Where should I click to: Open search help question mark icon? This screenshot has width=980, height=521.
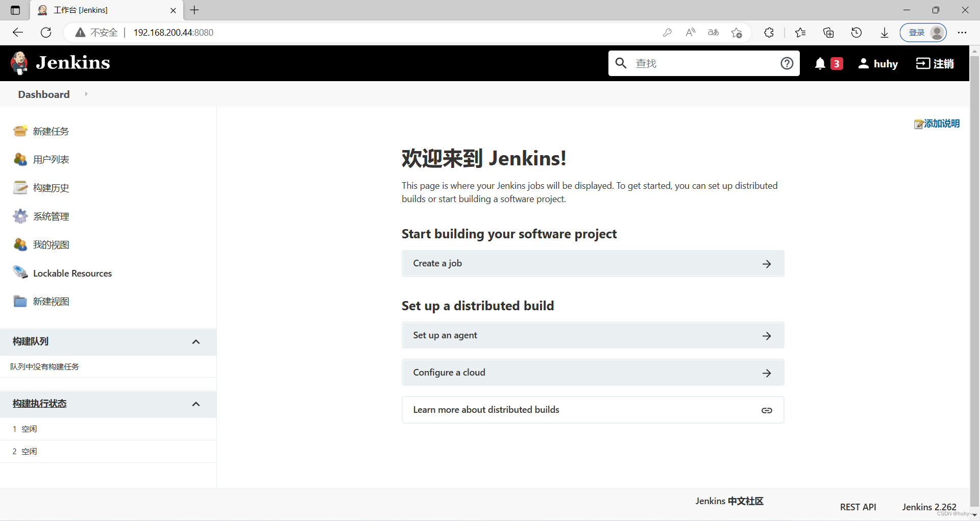tap(787, 63)
